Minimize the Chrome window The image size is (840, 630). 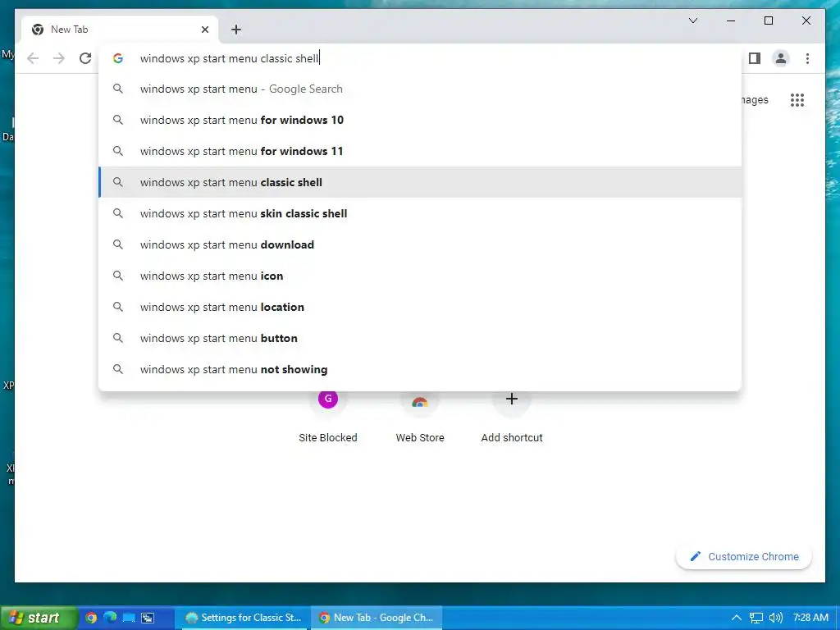pos(731,21)
